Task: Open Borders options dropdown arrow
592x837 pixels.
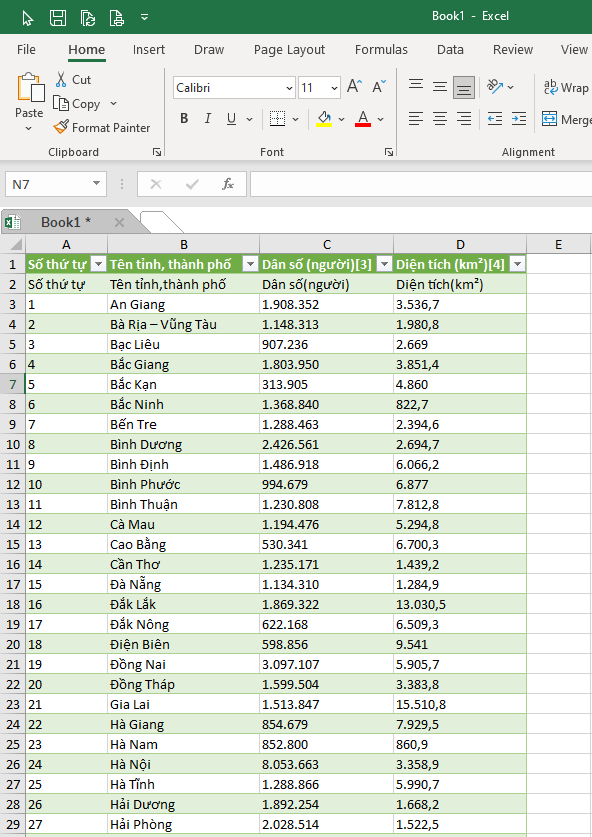Action: coord(295,119)
